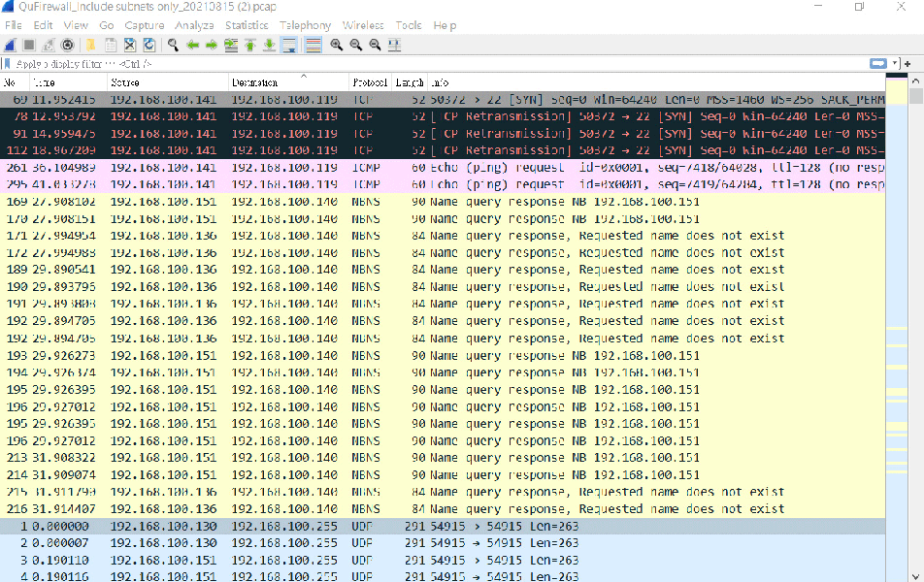Open capture options
Screen dimensions: 924x582
click(68, 46)
